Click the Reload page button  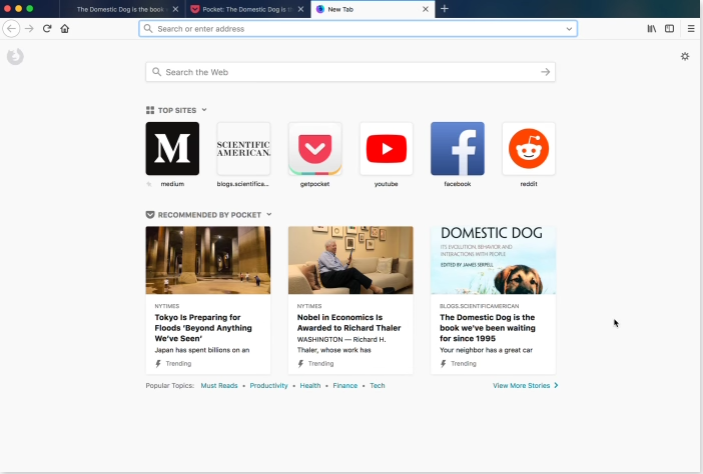point(47,29)
